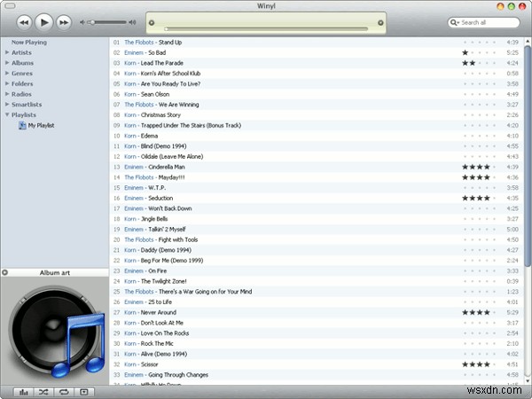The height and width of the screenshot is (399, 532).
Task: Select Now Playing in sidebar
Action: tap(29, 43)
